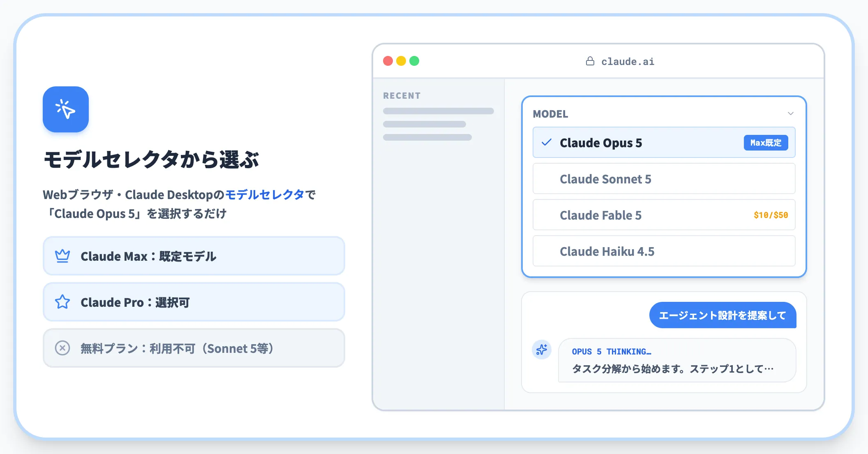868x454 pixels.
Task: Click the sparkle assistant avatar icon
Action: (x=542, y=350)
